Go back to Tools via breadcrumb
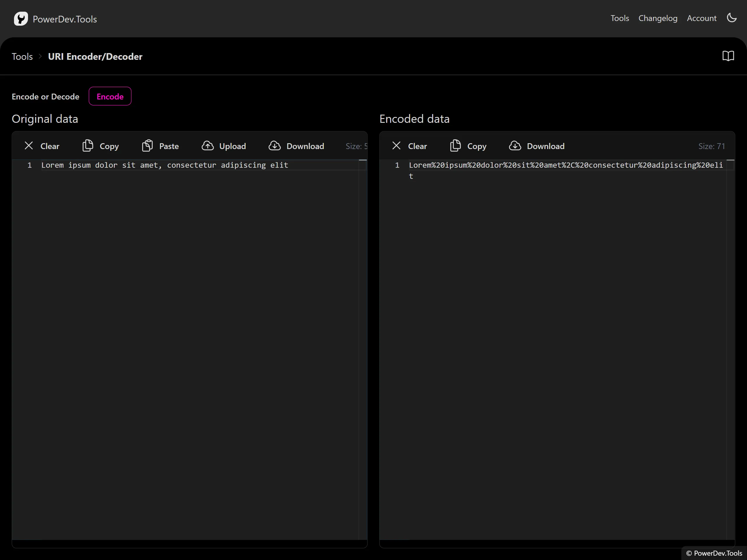The width and height of the screenshot is (747, 560). [22, 56]
